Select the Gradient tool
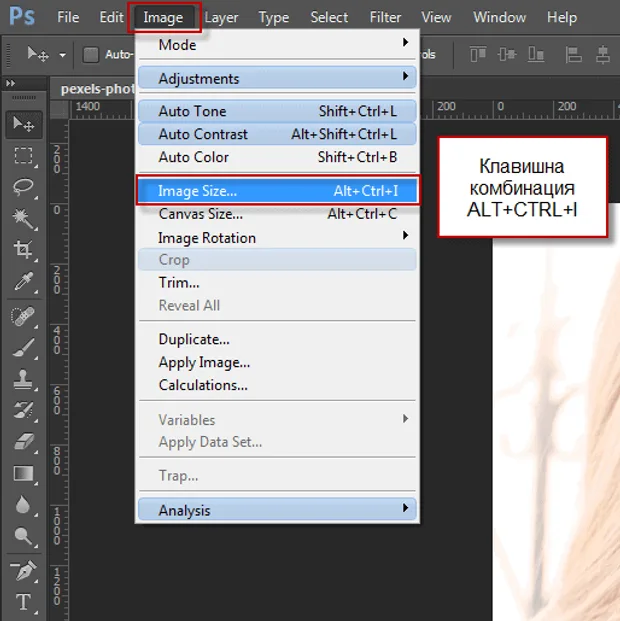The height and width of the screenshot is (621, 620). click(24, 473)
